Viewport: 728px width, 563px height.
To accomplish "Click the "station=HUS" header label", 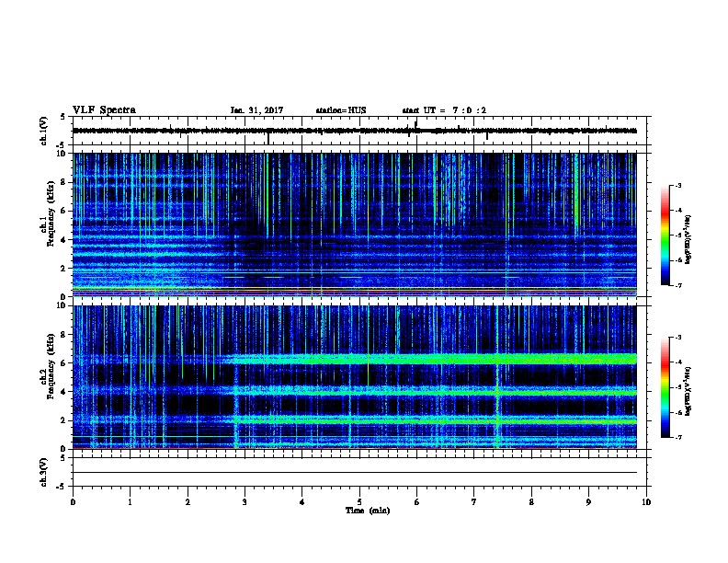I will 341,110.
